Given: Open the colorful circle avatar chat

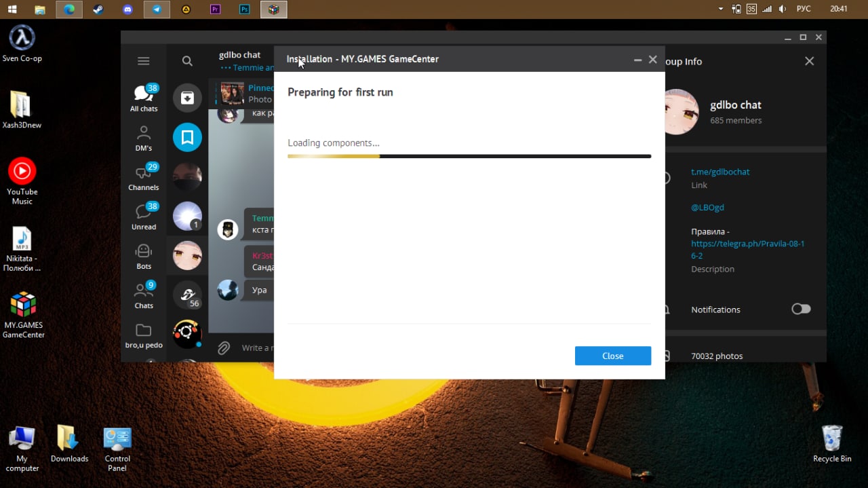Looking at the screenshot, I should coord(187,334).
